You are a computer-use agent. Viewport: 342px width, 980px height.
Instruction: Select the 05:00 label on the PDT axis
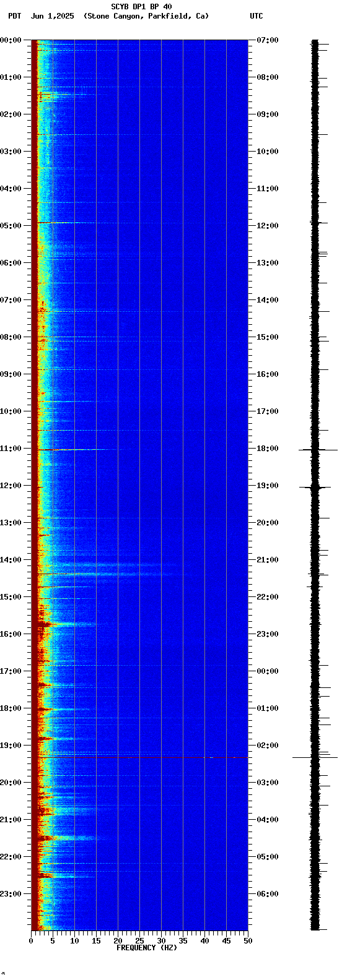click(x=10, y=226)
